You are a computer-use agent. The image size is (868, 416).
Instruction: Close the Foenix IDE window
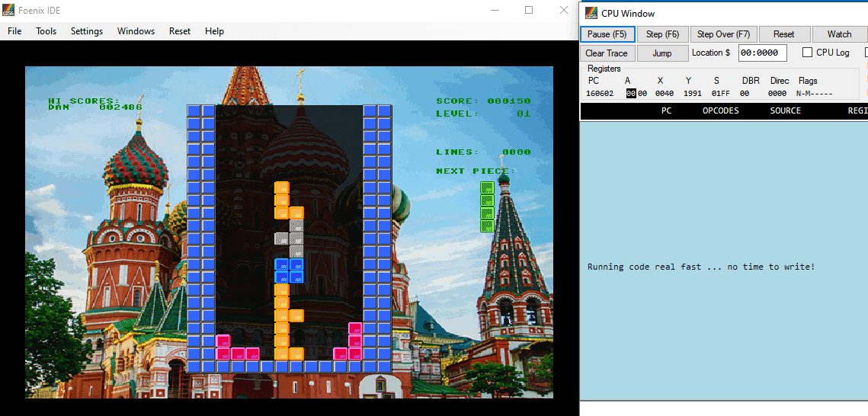click(x=563, y=10)
